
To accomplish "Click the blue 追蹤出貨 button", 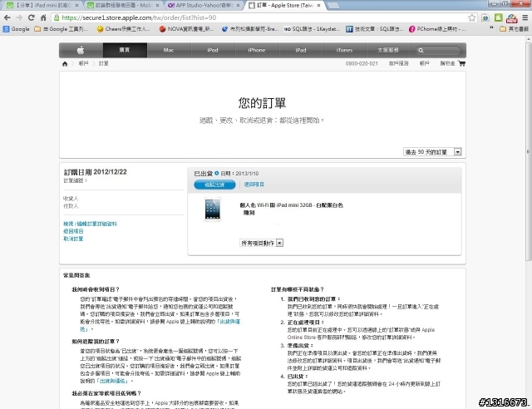I will pos(214,185).
